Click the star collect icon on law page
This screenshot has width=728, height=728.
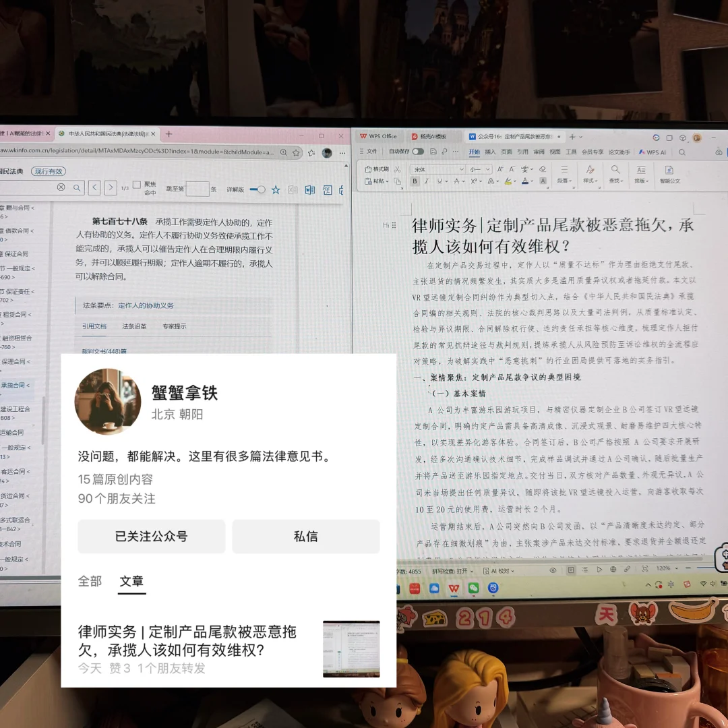pyautogui.click(x=276, y=189)
